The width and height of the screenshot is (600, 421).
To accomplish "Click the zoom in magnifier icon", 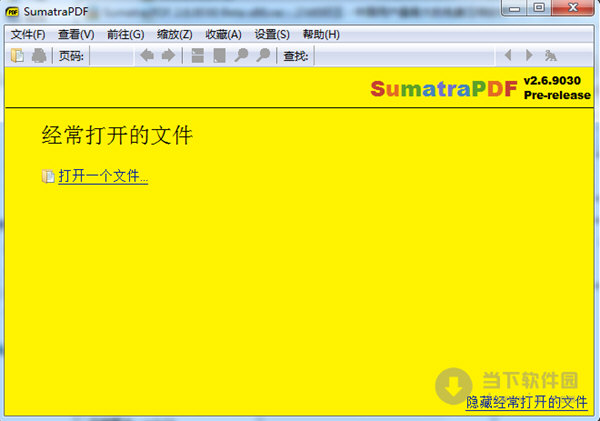I will pyautogui.click(x=263, y=55).
